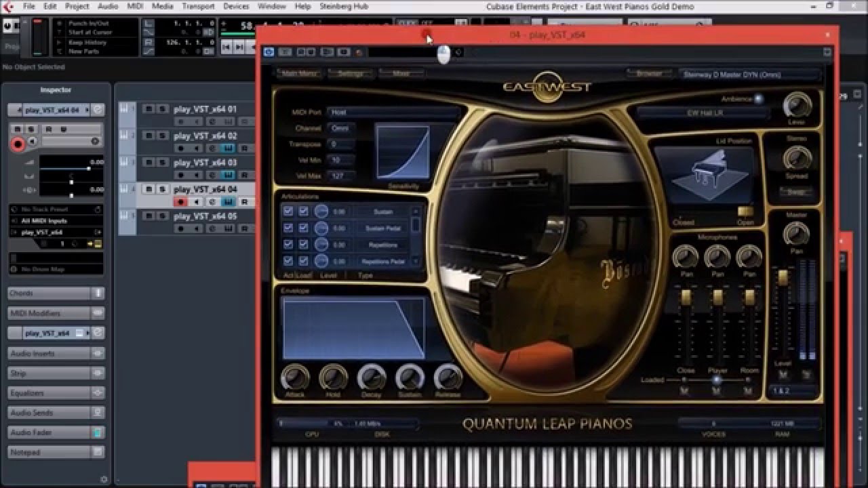
Task: Click the Close microphone fader
Action: point(686,297)
